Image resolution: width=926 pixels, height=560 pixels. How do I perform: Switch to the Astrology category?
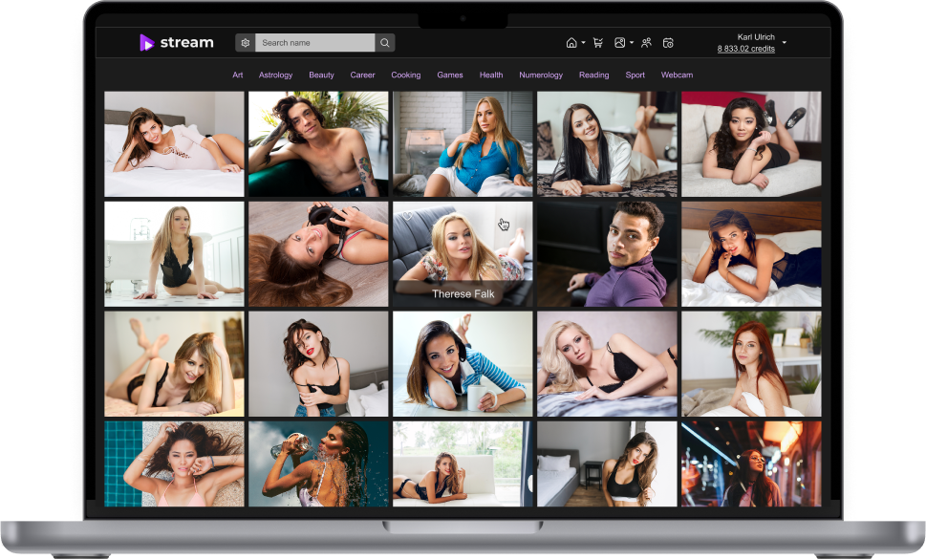point(275,75)
